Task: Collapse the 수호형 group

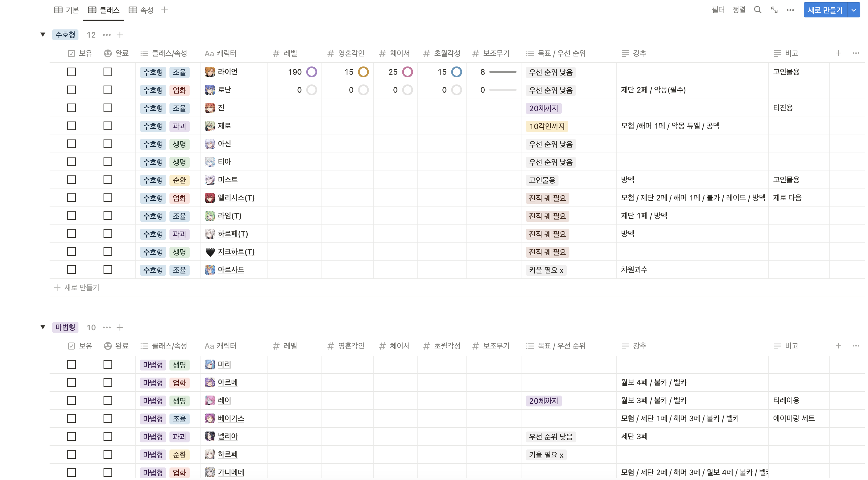Action: click(x=43, y=34)
